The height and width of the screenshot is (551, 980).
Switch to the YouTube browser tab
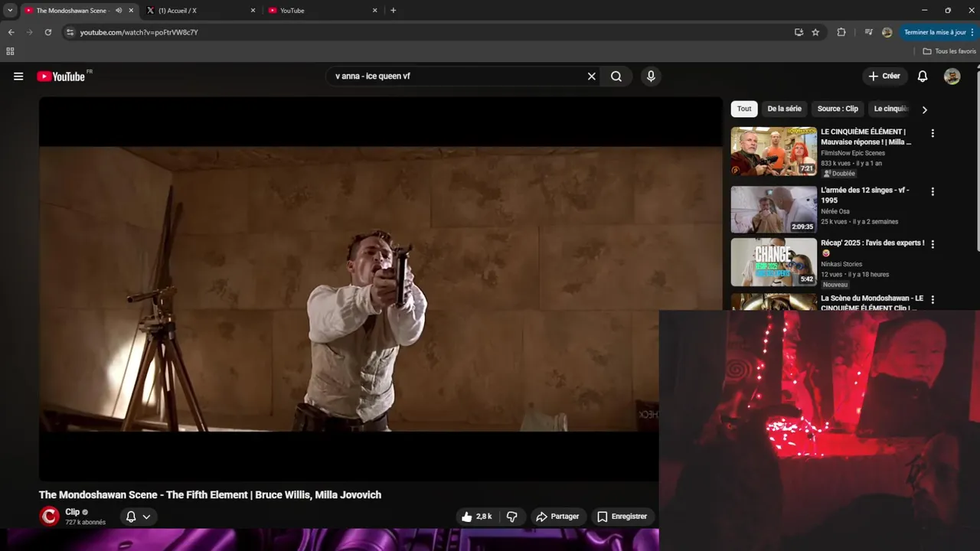(x=322, y=11)
